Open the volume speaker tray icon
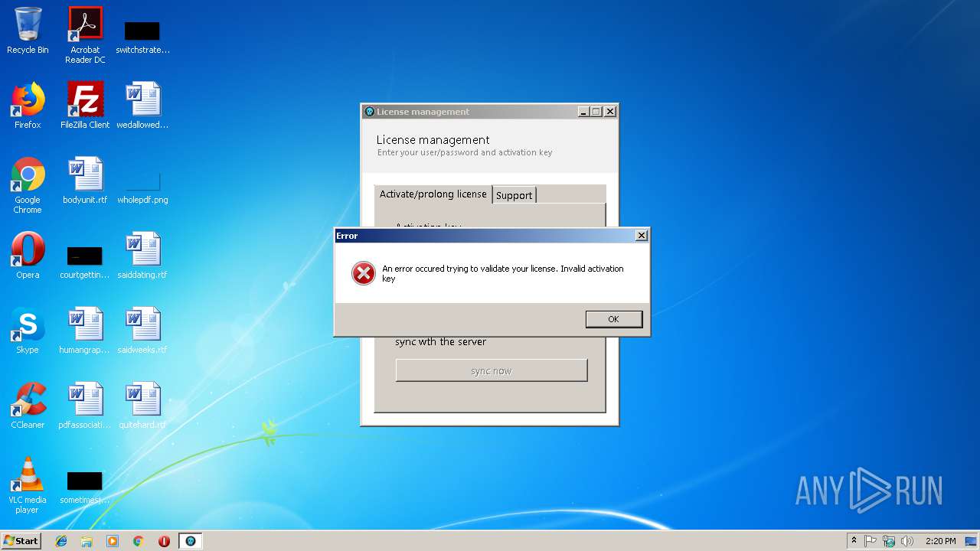Image resolution: width=980 pixels, height=551 pixels. tap(907, 541)
